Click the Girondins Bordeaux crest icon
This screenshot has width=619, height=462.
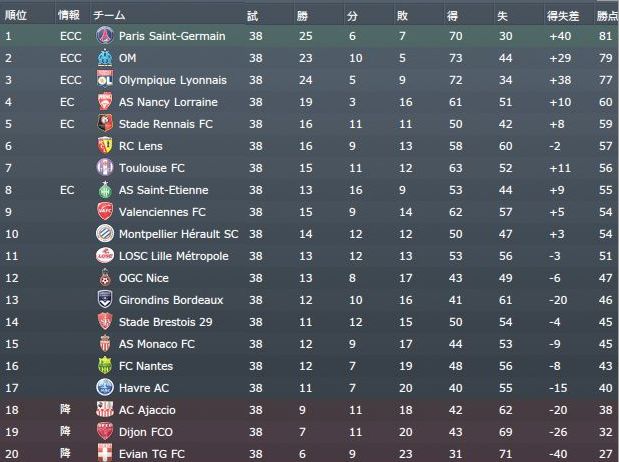click(104, 300)
